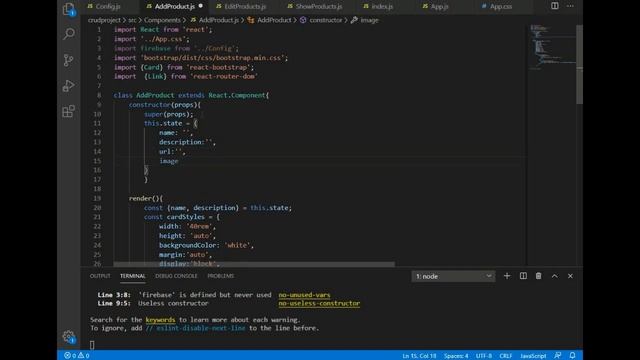The width and height of the screenshot is (640, 360).
Task: Select the terminal dropdown '1: node'
Action: [453, 276]
